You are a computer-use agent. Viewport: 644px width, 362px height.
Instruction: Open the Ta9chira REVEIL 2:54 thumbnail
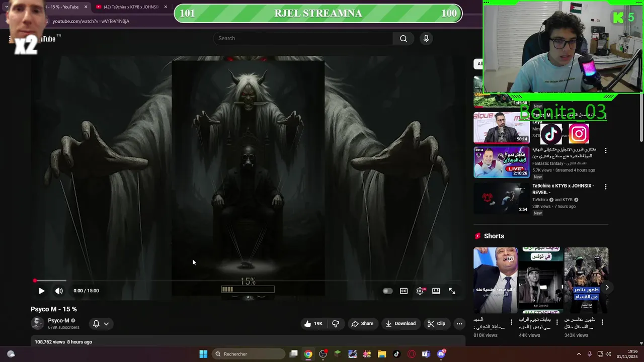tap(502, 198)
